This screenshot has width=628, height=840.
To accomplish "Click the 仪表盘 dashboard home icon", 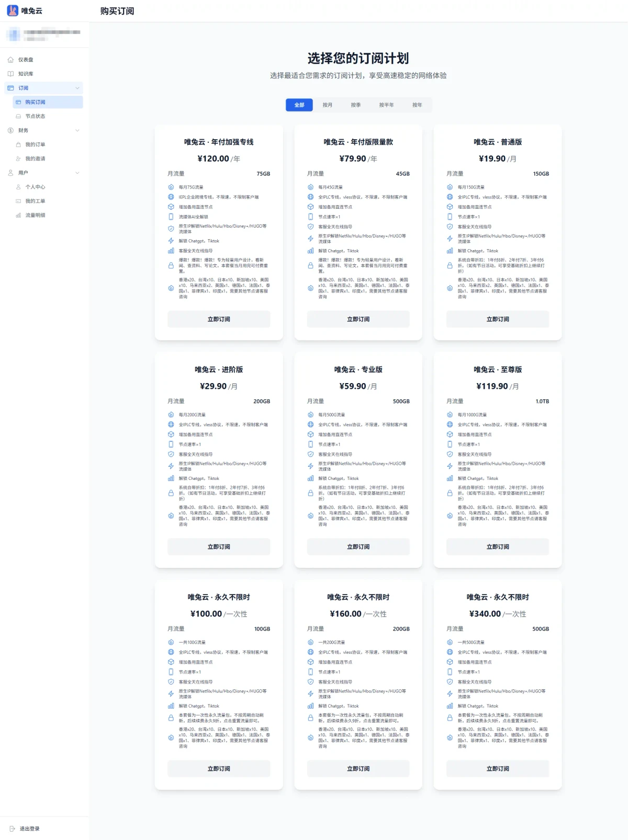I will [10, 60].
